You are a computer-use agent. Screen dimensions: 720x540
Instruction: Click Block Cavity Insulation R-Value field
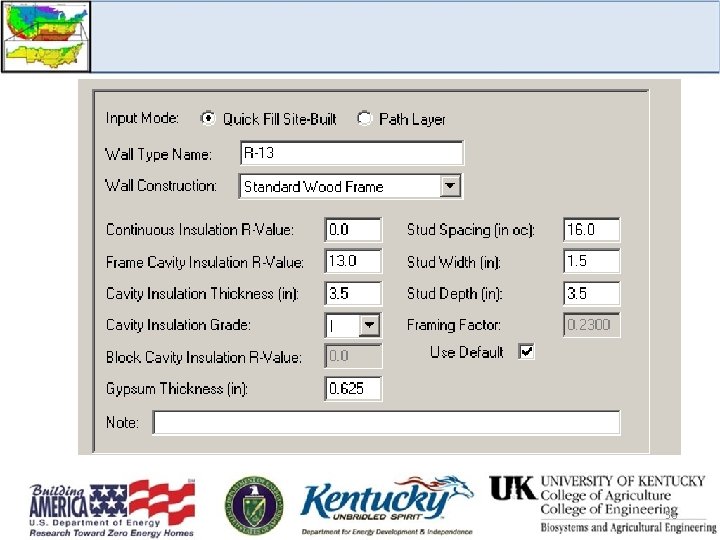(353, 356)
